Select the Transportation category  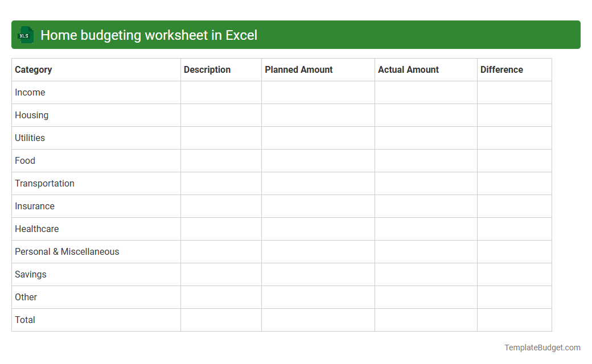click(x=44, y=183)
